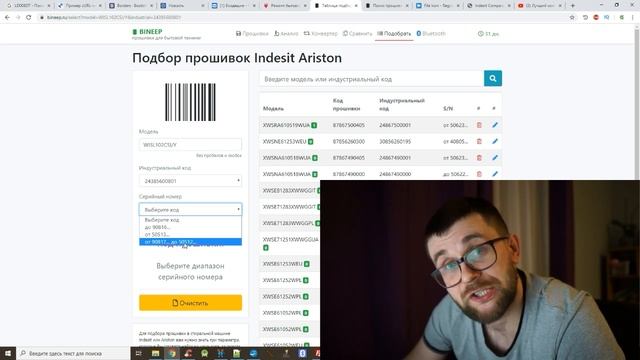The height and width of the screenshot is (360, 640).
Task: Go back with browser back arrow
Action: [7, 17]
